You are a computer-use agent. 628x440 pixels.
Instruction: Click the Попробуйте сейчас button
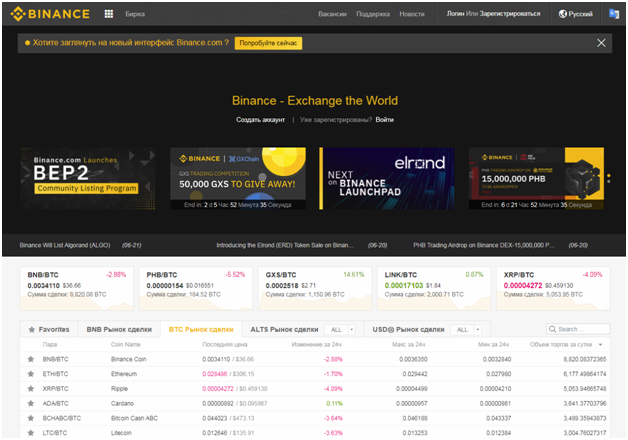tap(268, 43)
